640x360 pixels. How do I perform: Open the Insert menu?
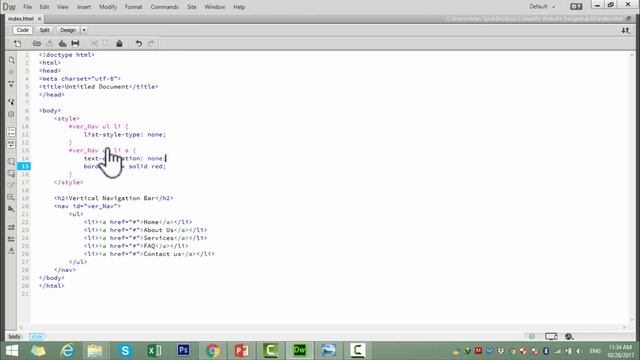click(x=84, y=7)
